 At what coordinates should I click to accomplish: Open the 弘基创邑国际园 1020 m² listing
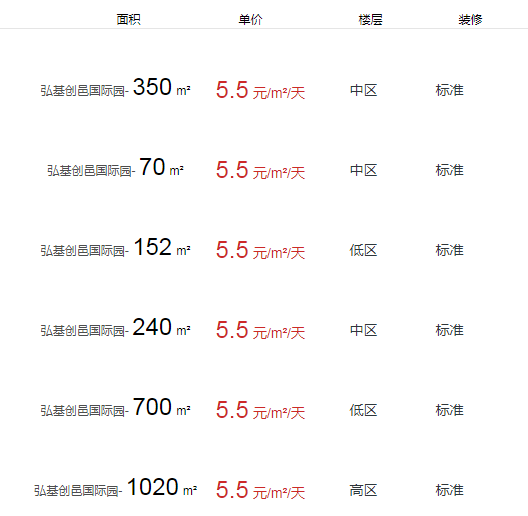tap(116, 488)
